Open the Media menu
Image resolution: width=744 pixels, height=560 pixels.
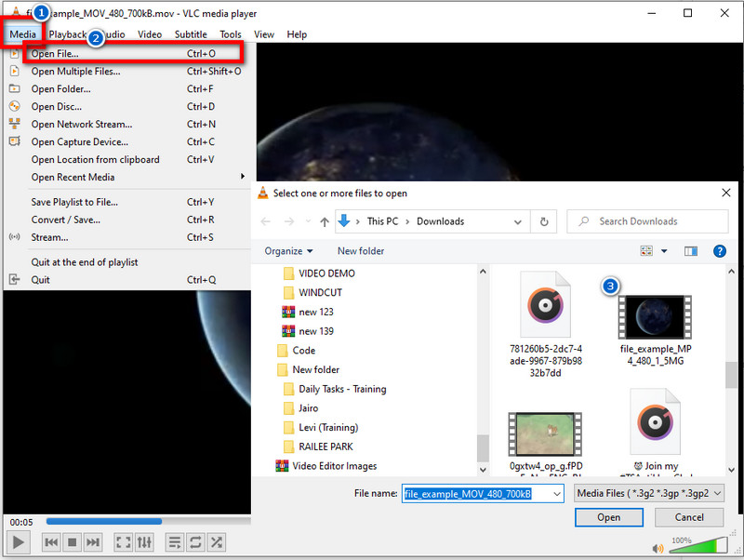point(22,34)
